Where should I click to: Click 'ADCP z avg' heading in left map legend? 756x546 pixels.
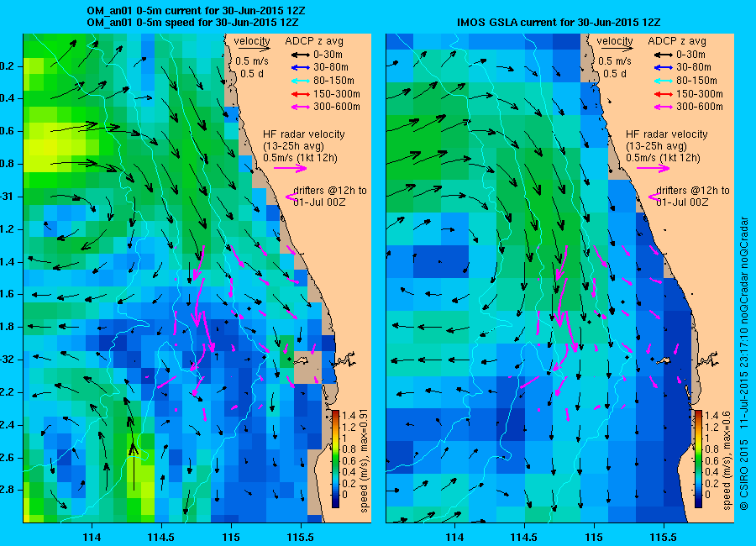314,41
